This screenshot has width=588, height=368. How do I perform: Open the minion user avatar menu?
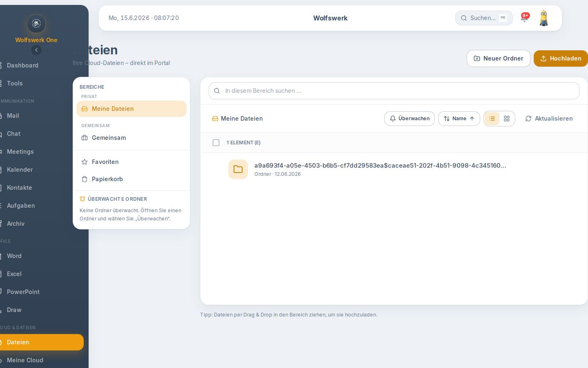pyautogui.click(x=544, y=18)
